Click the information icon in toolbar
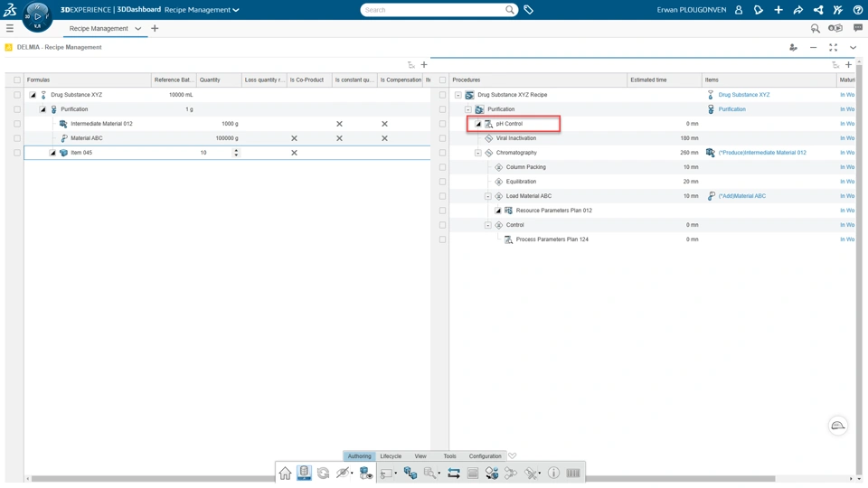 553,473
